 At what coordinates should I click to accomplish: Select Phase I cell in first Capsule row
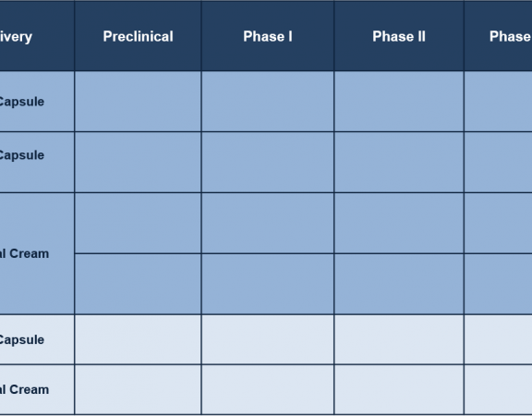[x=267, y=101]
